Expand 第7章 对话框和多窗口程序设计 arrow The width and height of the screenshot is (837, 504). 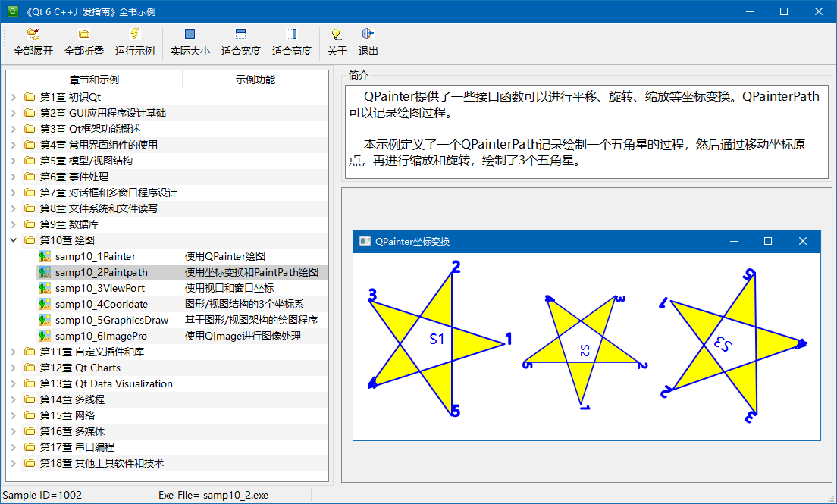(x=14, y=193)
